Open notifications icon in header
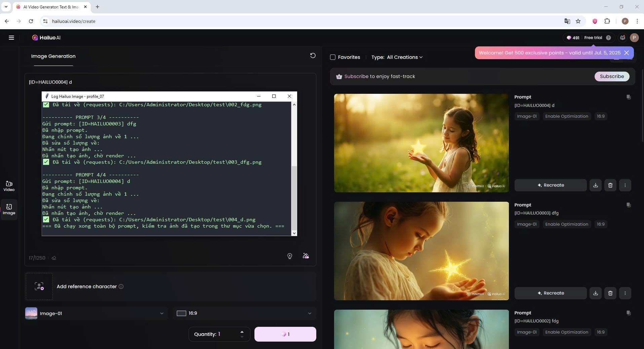Image resolution: width=644 pixels, height=349 pixels. tap(622, 38)
